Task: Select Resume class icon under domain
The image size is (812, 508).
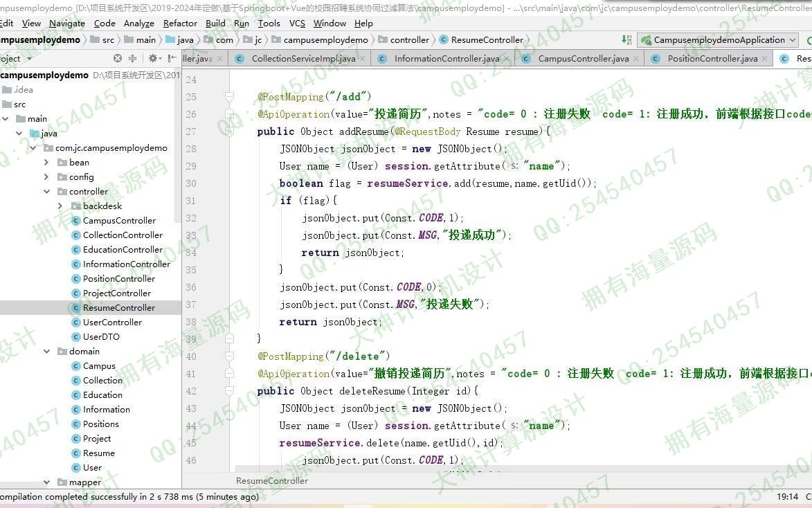Action: click(75, 453)
